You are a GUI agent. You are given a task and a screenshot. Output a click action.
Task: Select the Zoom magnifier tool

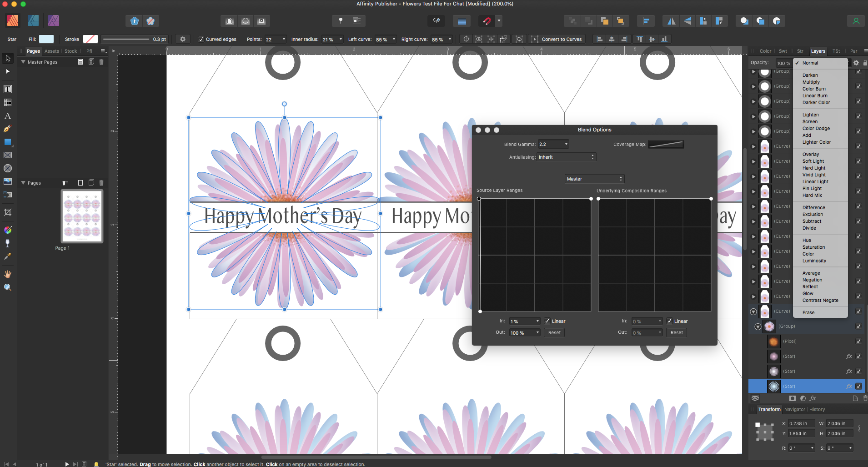click(x=8, y=287)
